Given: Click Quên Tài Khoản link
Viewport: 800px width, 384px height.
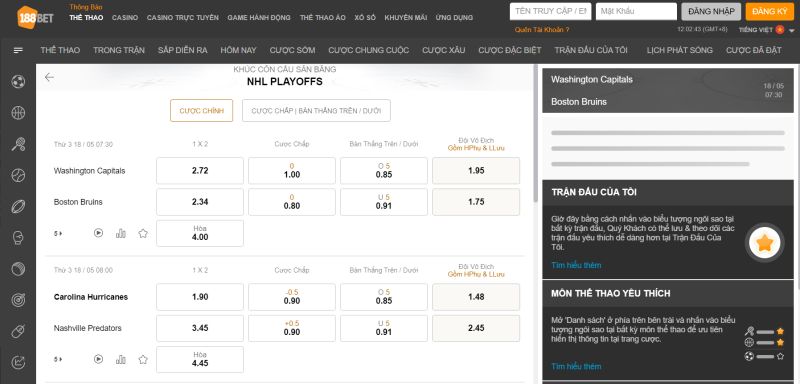Looking at the screenshot, I should click(542, 30).
